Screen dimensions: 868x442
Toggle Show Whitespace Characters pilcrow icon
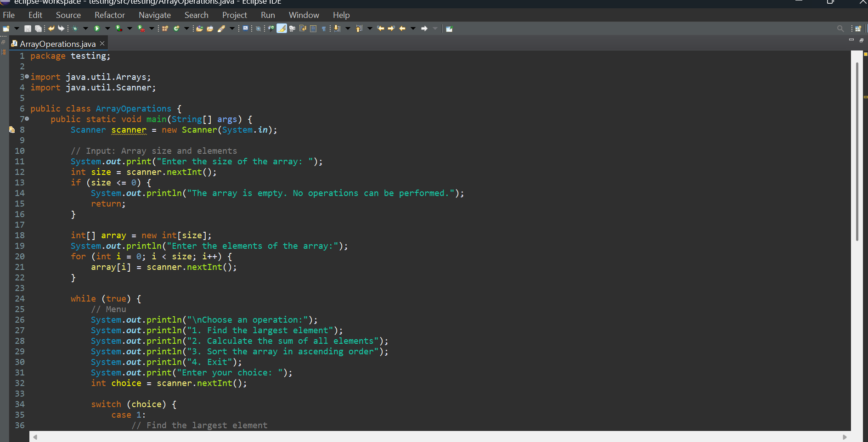(324, 28)
